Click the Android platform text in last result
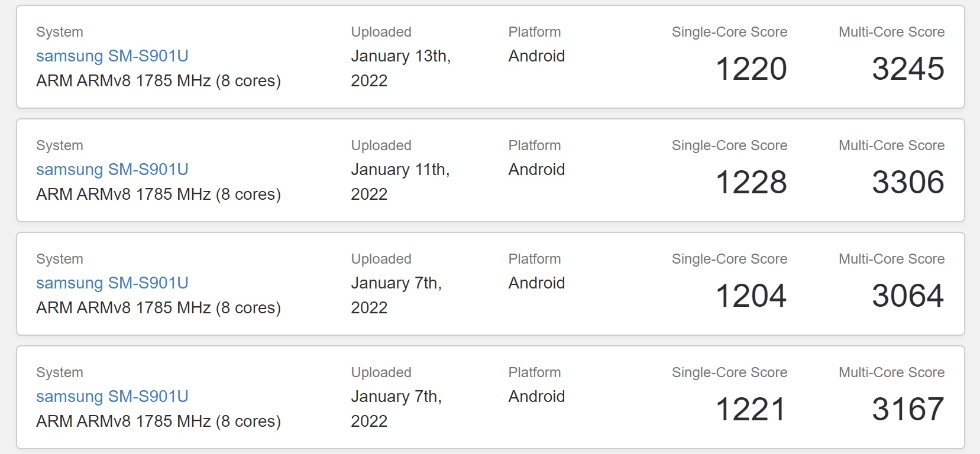This screenshot has height=454, width=980. click(536, 397)
